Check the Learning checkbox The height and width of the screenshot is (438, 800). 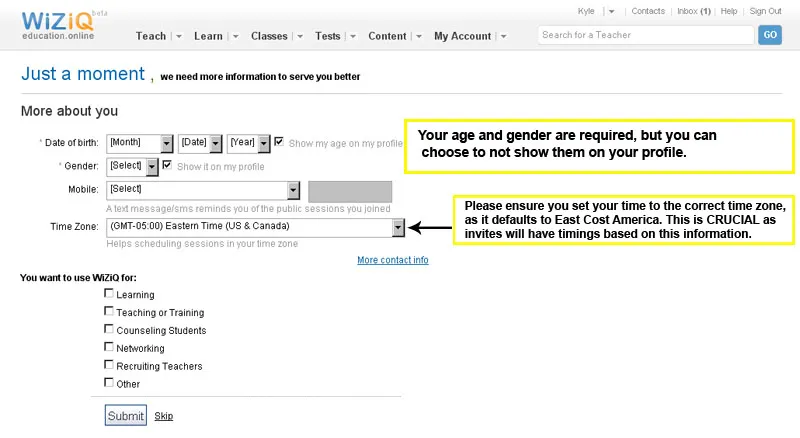(109, 294)
